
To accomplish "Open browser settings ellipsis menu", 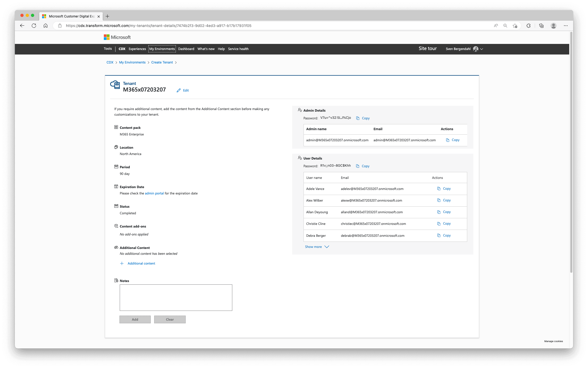I will tap(565, 26).
